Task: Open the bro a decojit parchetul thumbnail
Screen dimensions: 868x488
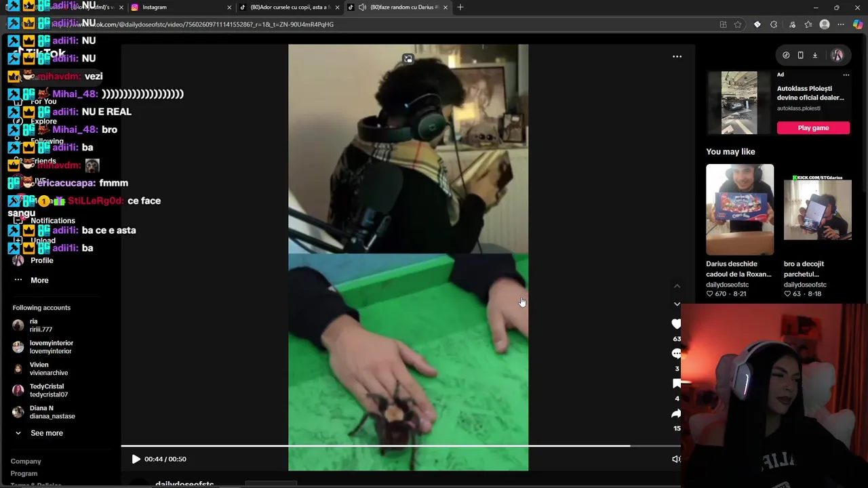Action: [817, 209]
